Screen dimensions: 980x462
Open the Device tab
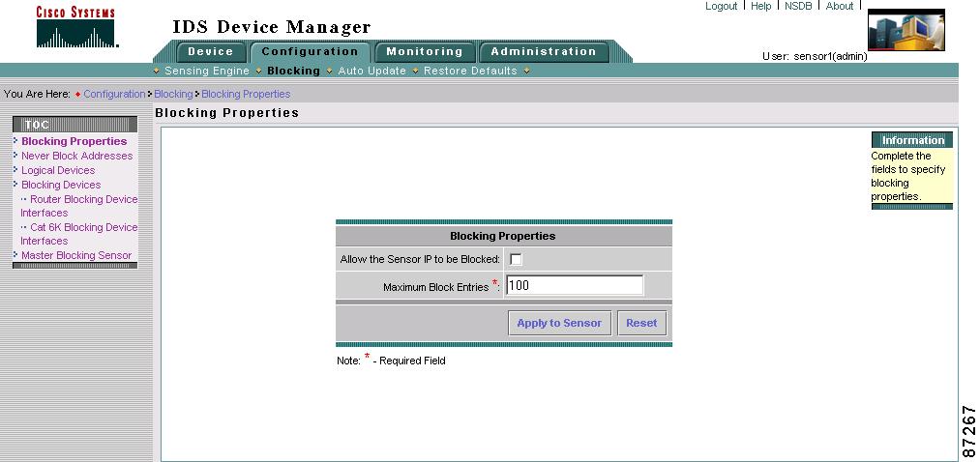[x=211, y=52]
